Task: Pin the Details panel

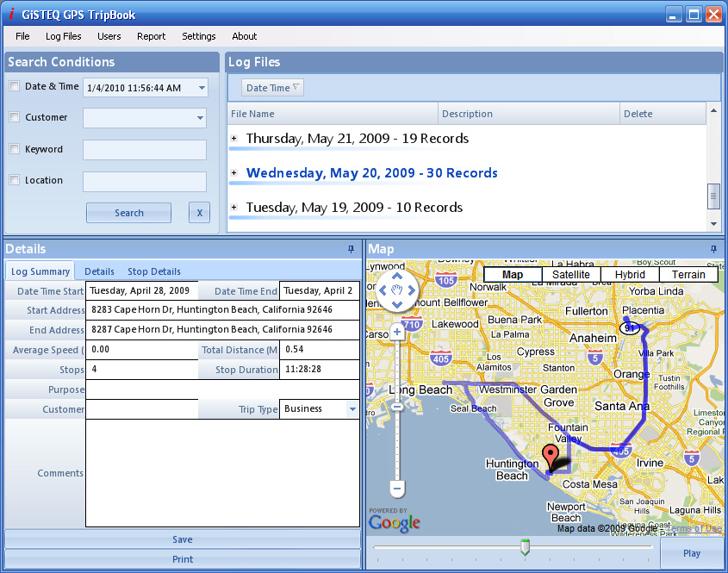Action: coord(351,249)
